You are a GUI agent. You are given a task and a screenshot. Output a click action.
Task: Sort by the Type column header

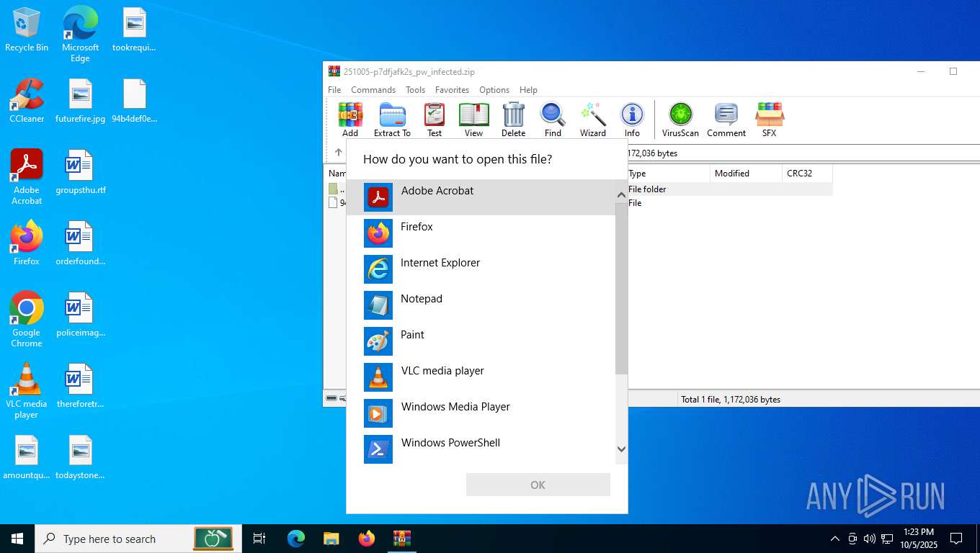(x=668, y=174)
